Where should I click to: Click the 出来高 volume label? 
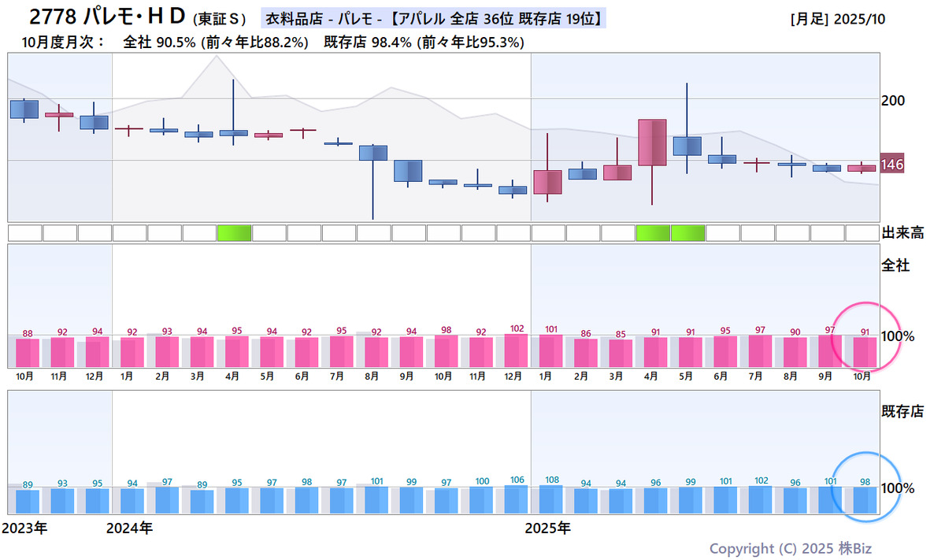(902, 232)
